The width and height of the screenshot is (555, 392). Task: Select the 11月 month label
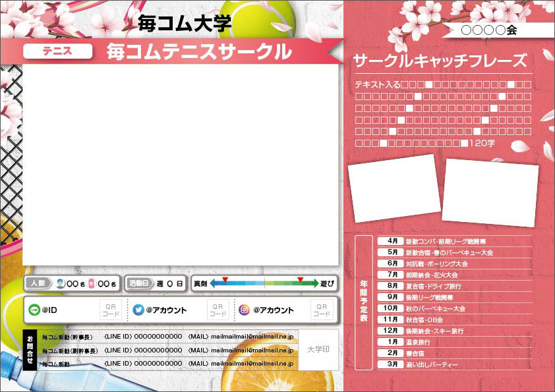tap(391, 320)
